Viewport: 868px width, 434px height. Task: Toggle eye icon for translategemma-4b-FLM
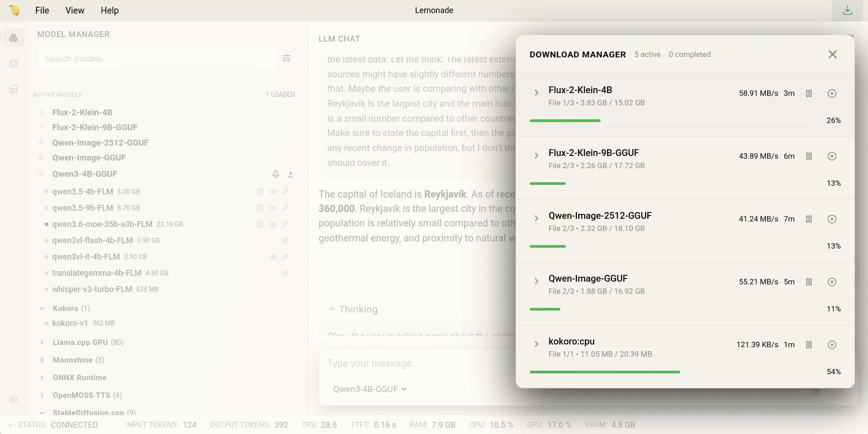pyautogui.click(x=285, y=273)
